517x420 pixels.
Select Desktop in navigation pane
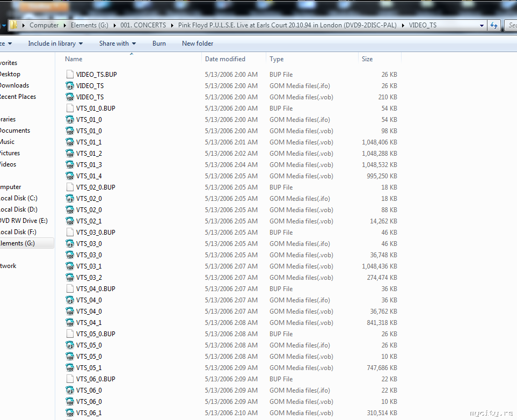click(10, 74)
